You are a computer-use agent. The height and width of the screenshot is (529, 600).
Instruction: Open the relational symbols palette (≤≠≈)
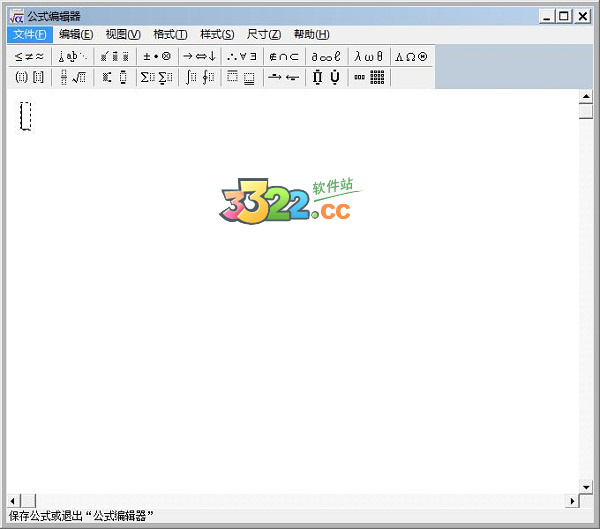click(x=29, y=57)
